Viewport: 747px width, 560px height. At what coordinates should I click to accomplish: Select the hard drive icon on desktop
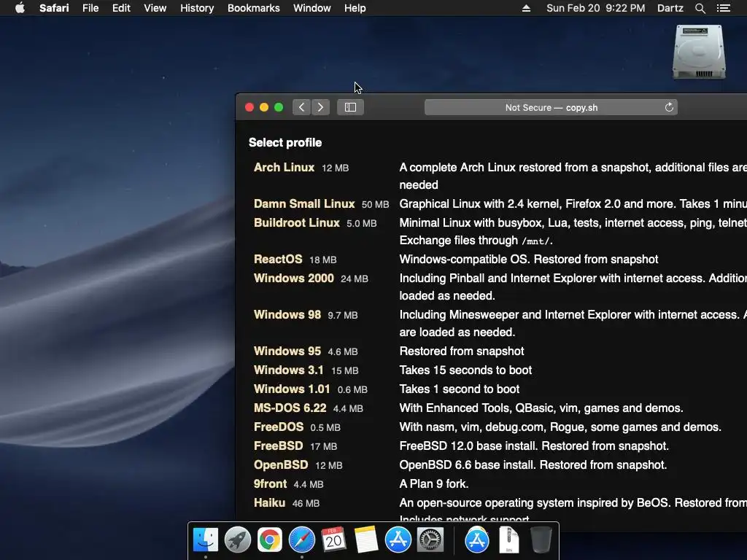coord(699,52)
